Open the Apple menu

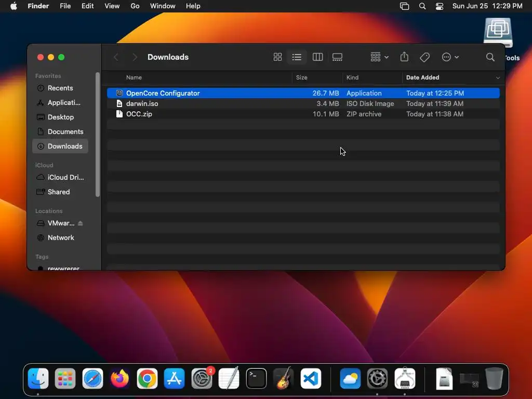[x=14, y=6]
